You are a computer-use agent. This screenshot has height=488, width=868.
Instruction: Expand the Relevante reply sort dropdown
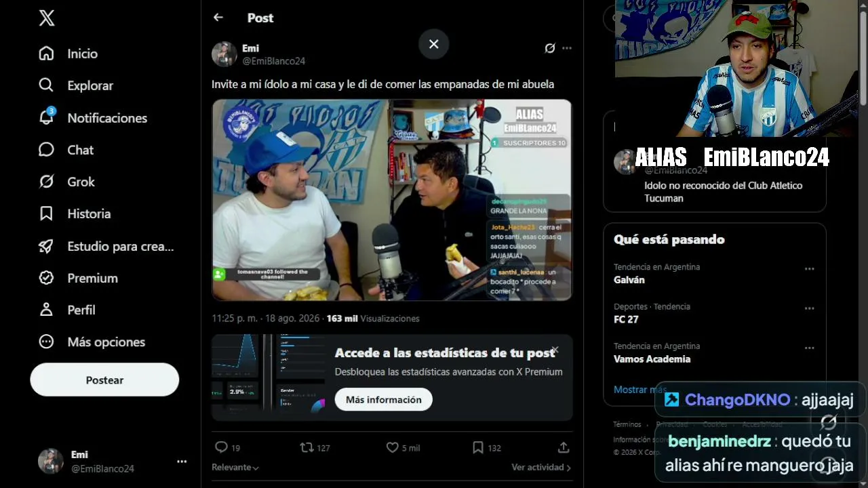point(235,468)
